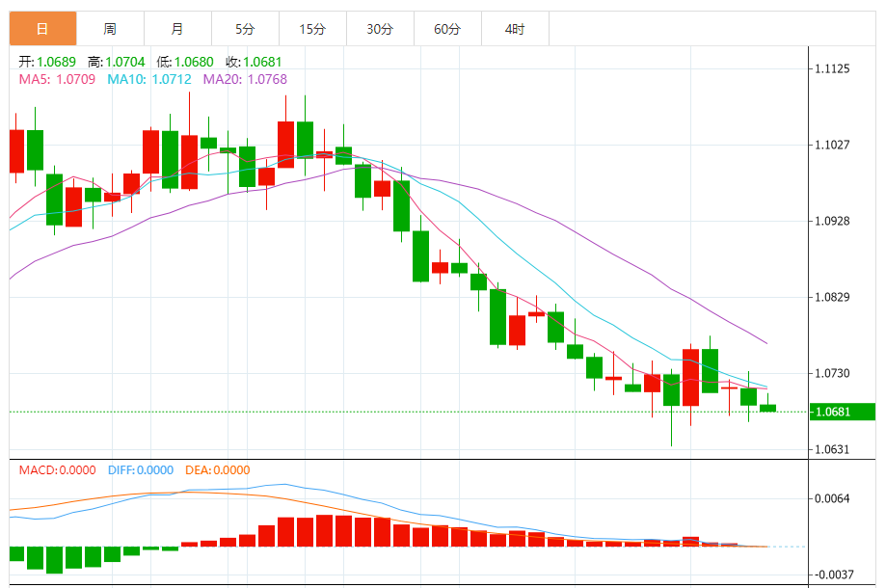Click the DIFF:0.0000 label
886x588 pixels.
pyautogui.click(x=140, y=470)
